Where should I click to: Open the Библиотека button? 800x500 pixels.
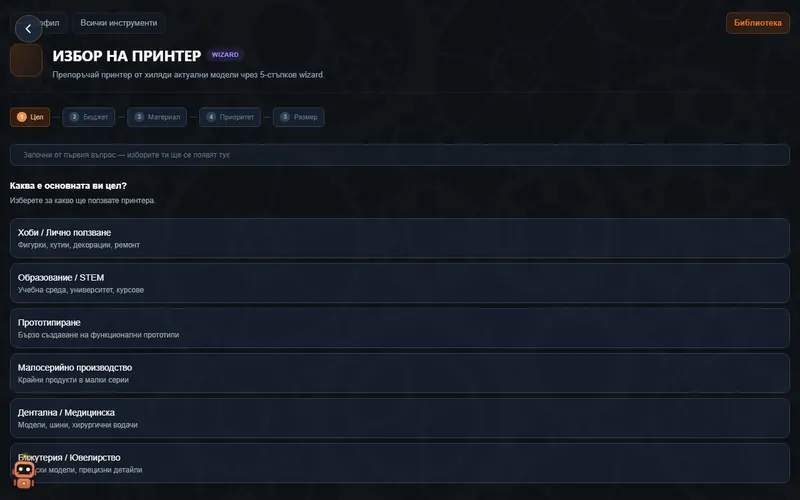[758, 23]
